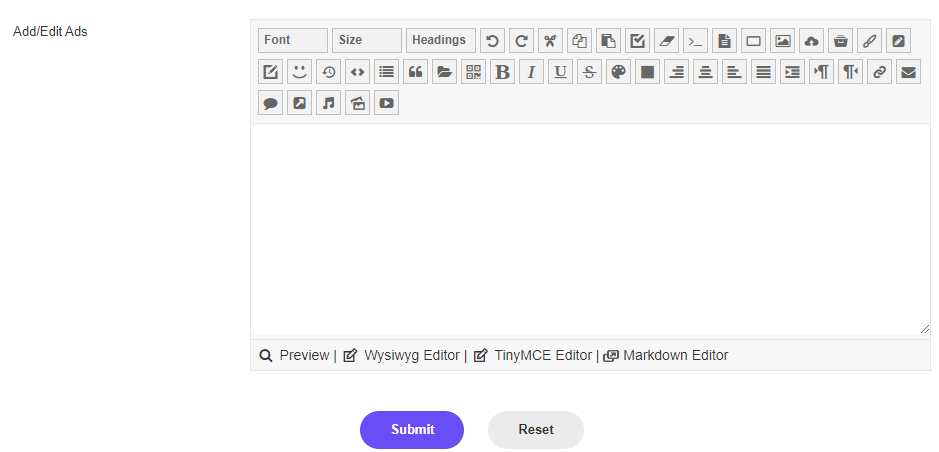
Task: Toggle Underline formatting
Action: coord(561,72)
